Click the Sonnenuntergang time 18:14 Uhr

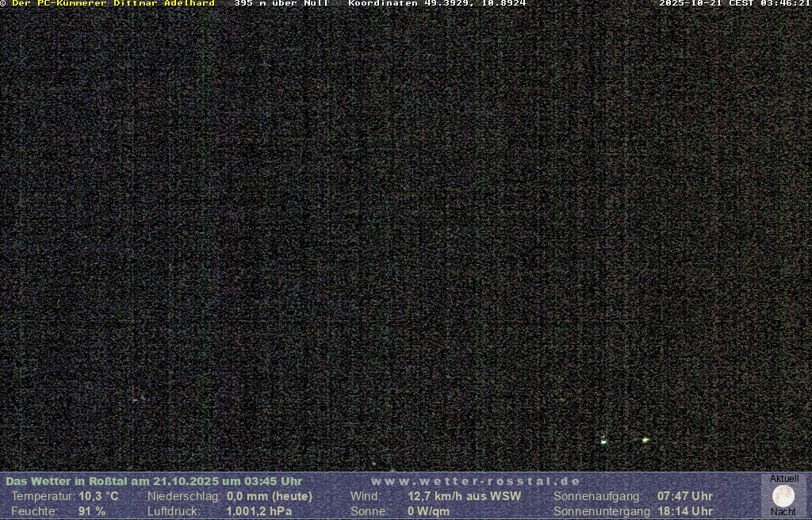684,511
